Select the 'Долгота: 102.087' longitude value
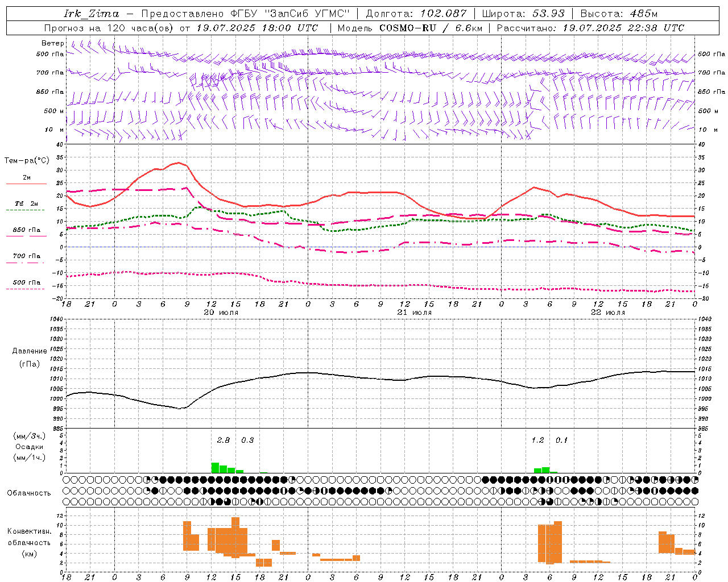Viewport: 728px width, 582px height. pos(416,14)
